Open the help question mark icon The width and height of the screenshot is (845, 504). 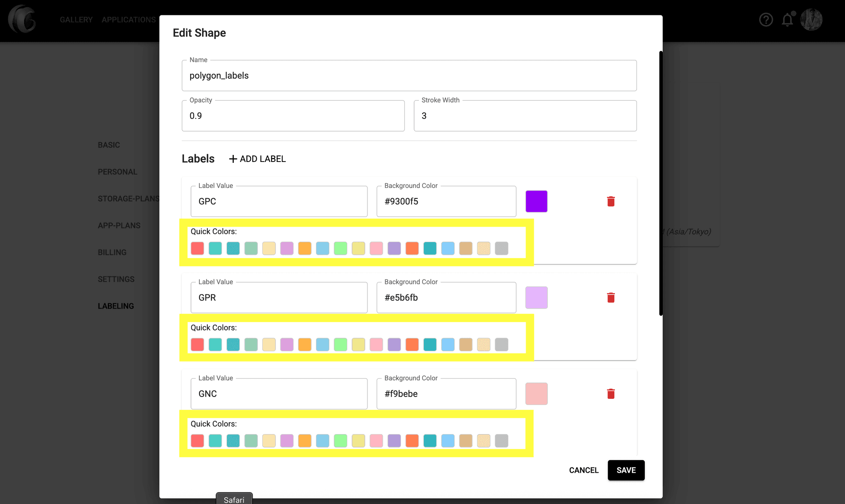point(766,19)
